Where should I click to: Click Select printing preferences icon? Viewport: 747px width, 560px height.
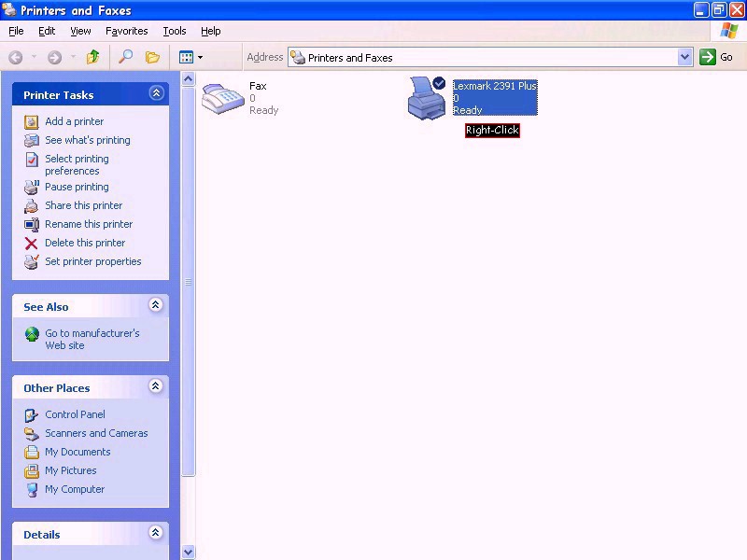(x=32, y=160)
